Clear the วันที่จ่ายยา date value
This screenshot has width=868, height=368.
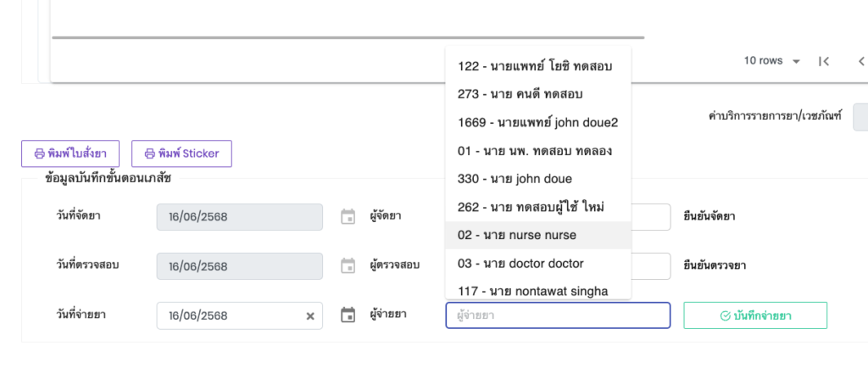[310, 315]
